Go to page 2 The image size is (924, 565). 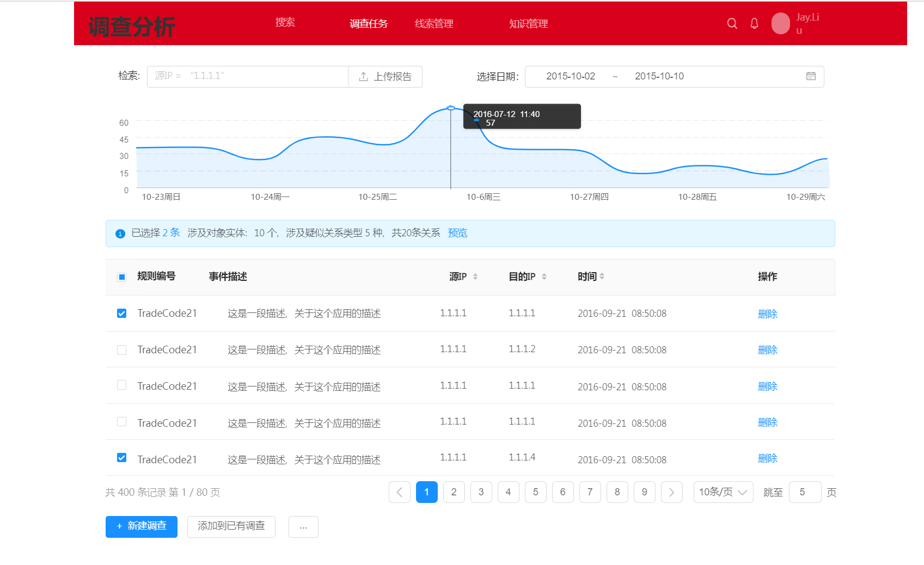454,492
